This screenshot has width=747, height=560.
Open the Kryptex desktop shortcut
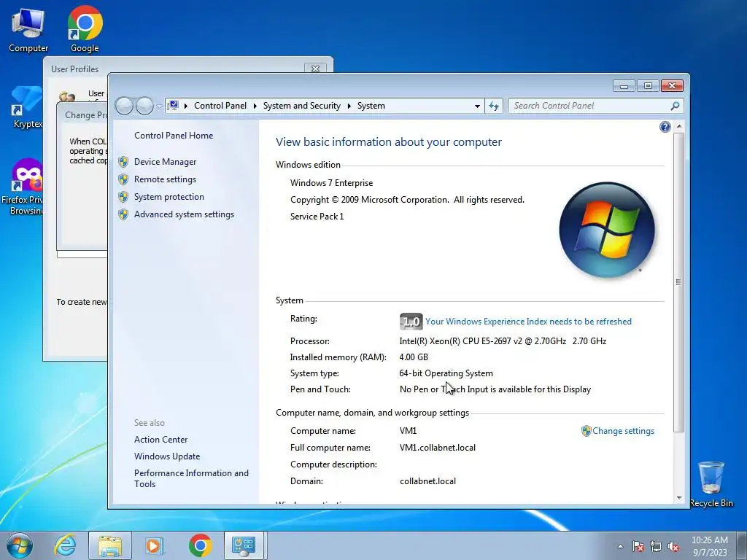pos(27,108)
